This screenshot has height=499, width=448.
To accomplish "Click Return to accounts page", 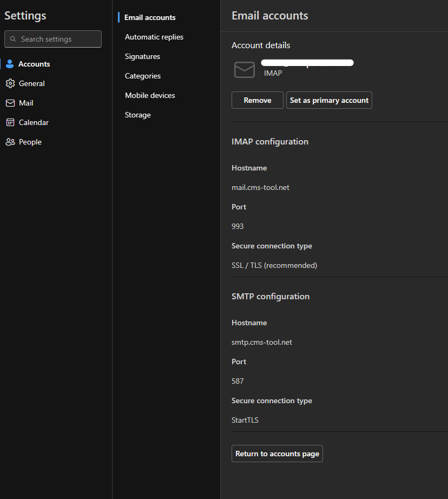I will click(277, 454).
